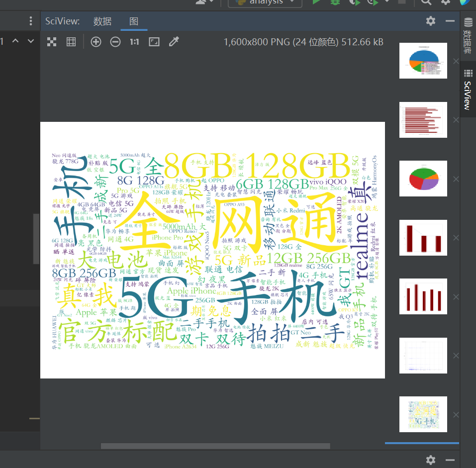Run the analysis configuration
The height and width of the screenshot is (468, 476).
316,2
